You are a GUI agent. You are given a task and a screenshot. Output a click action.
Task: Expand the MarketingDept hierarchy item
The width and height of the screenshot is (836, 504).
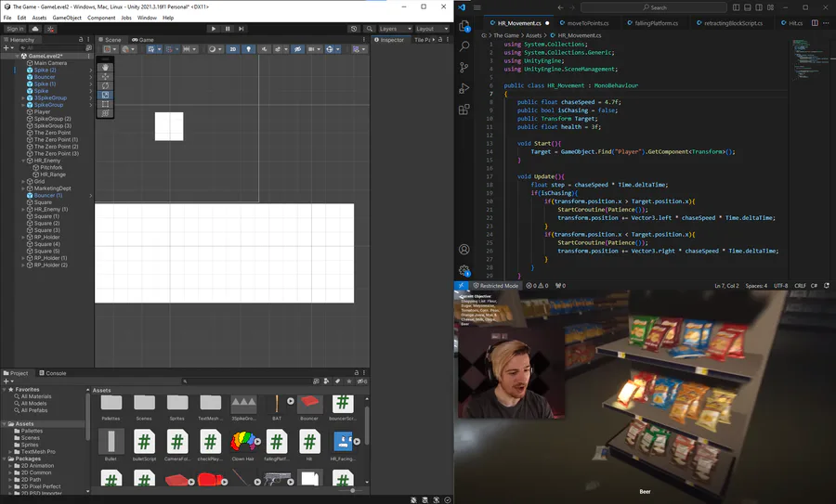click(23, 188)
